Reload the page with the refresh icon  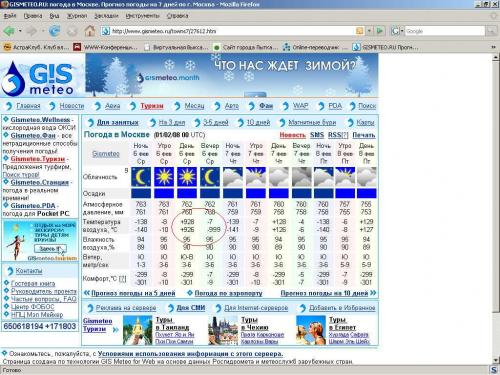pyautogui.click(x=54, y=31)
